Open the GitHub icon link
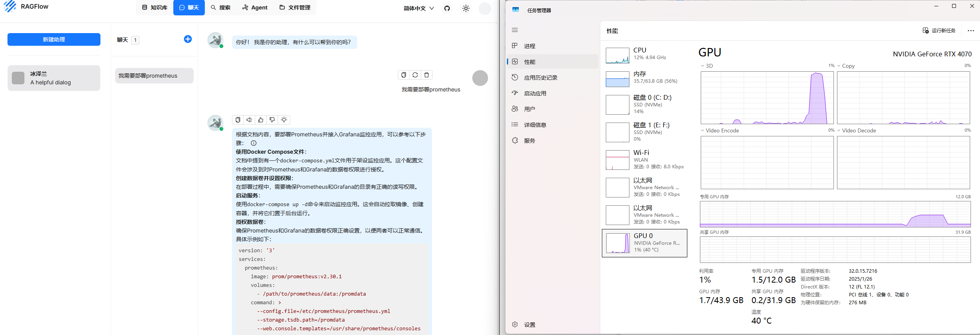 (447, 8)
